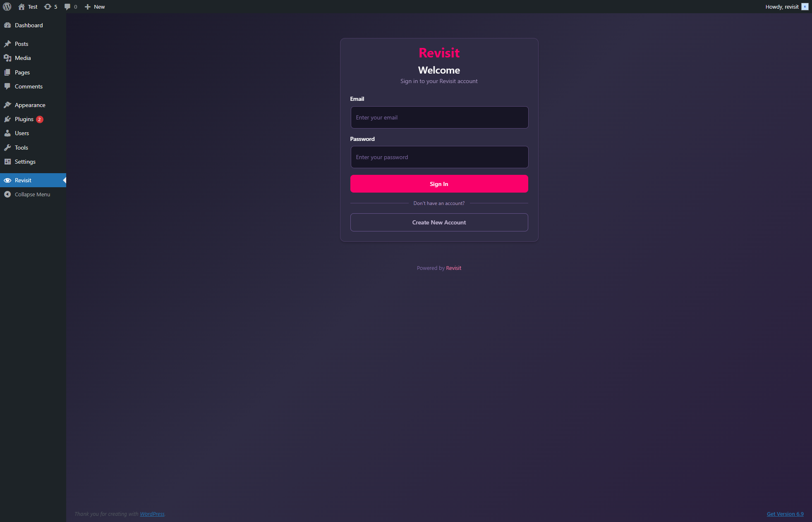812x522 pixels.
Task: Select the Revisit eye menu item
Action: (23, 180)
